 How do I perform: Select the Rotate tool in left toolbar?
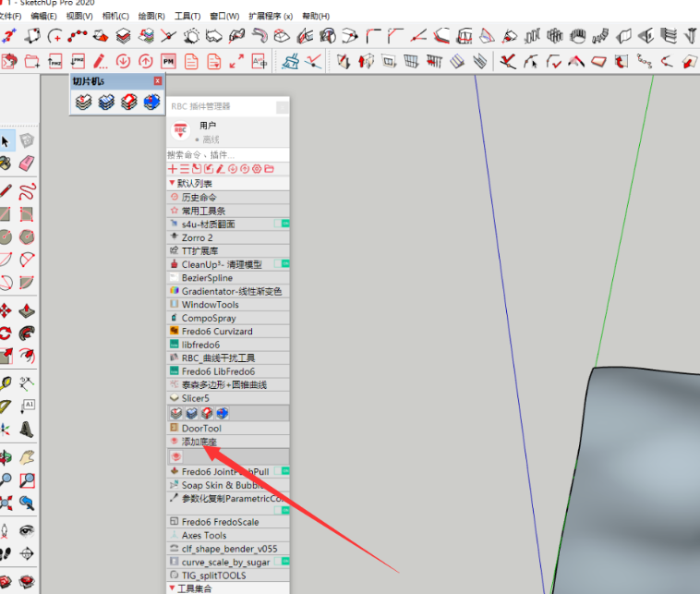6,333
